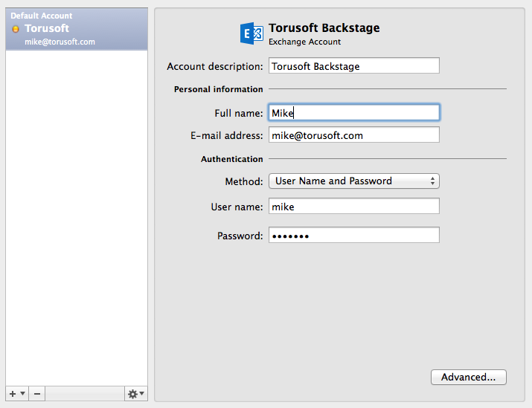Click the orange status indicator beside Torusoft
Image resolution: width=532 pixels, height=408 pixels.
tap(16, 29)
